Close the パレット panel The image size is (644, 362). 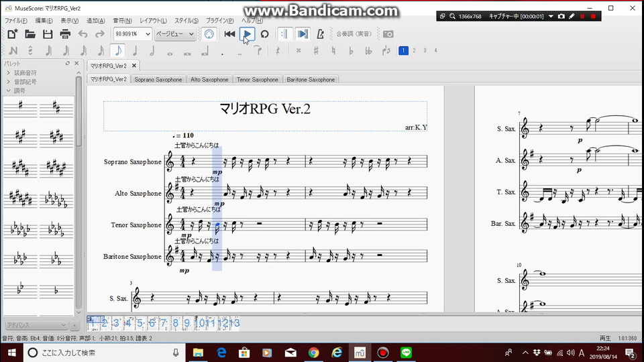point(76,64)
